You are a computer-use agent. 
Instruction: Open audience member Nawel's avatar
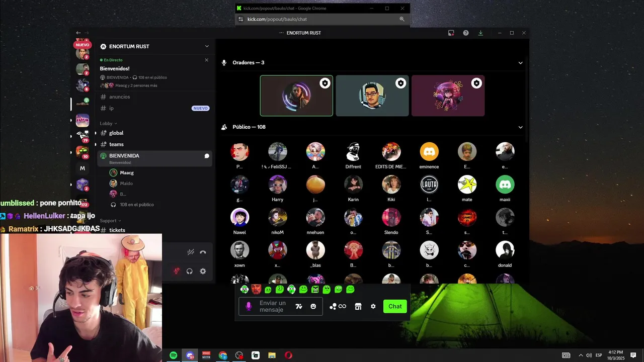(x=239, y=217)
